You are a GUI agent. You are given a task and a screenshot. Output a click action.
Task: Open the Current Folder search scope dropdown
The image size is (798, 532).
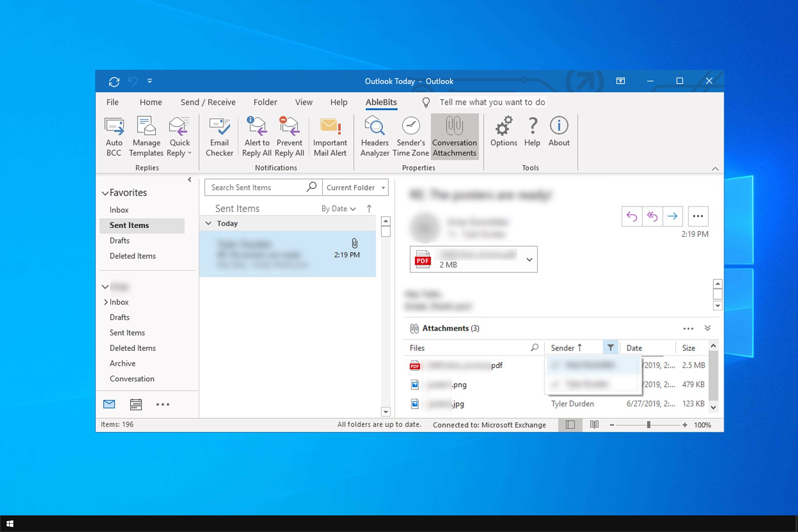tap(356, 187)
